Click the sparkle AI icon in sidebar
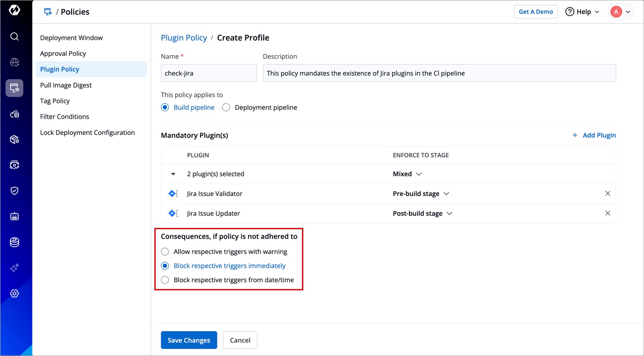The image size is (644, 356). click(x=14, y=268)
